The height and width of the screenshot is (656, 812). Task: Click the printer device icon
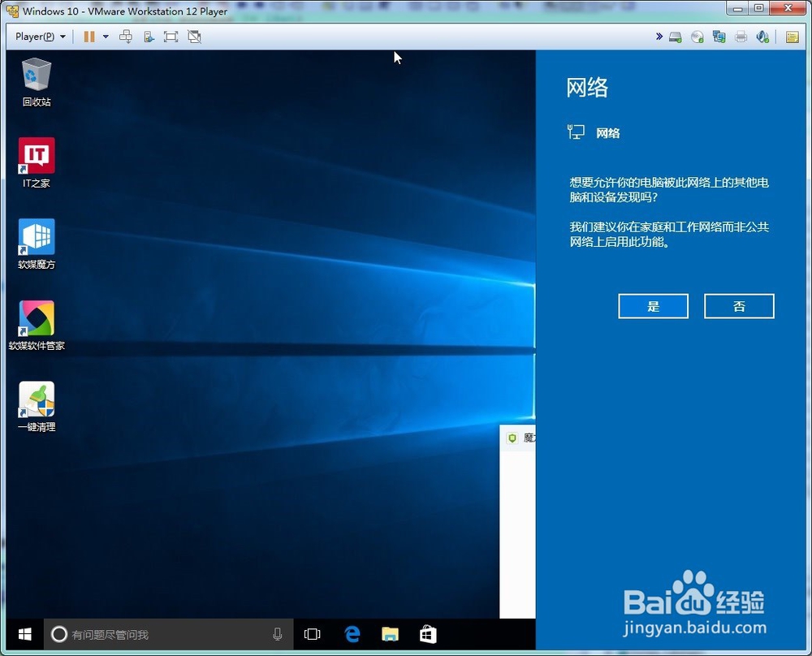tap(741, 37)
